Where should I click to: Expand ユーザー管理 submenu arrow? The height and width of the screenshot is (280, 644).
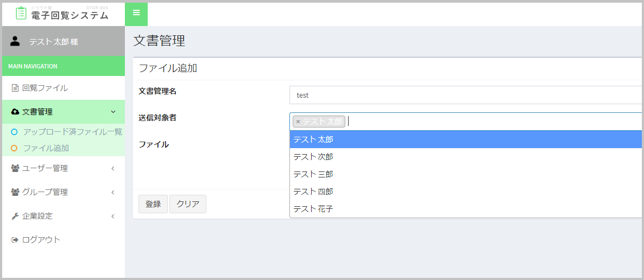(x=113, y=168)
